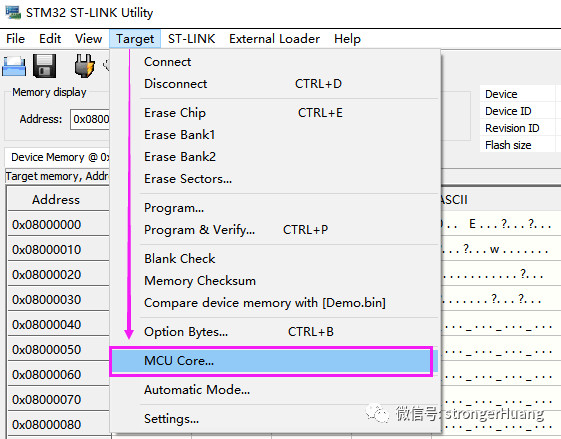The width and height of the screenshot is (561, 439).
Task: Click the Open file toolbar icon
Action: [14, 66]
